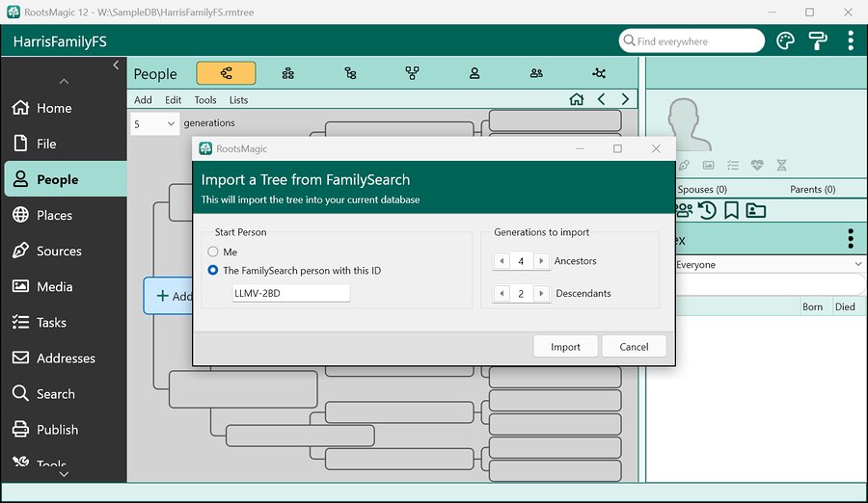Go to Home in sidebar

(66, 108)
